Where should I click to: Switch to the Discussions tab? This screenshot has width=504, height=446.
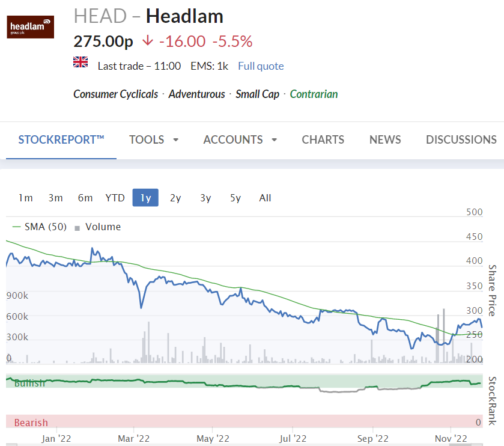click(461, 139)
